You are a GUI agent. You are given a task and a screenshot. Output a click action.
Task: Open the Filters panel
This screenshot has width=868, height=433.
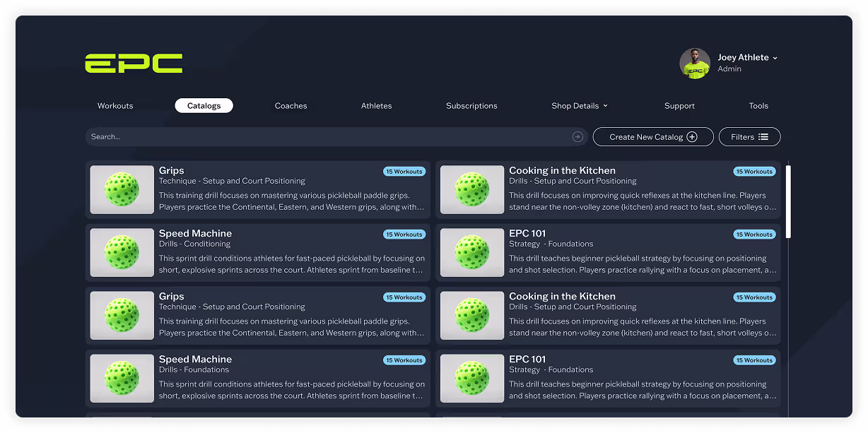749,136
